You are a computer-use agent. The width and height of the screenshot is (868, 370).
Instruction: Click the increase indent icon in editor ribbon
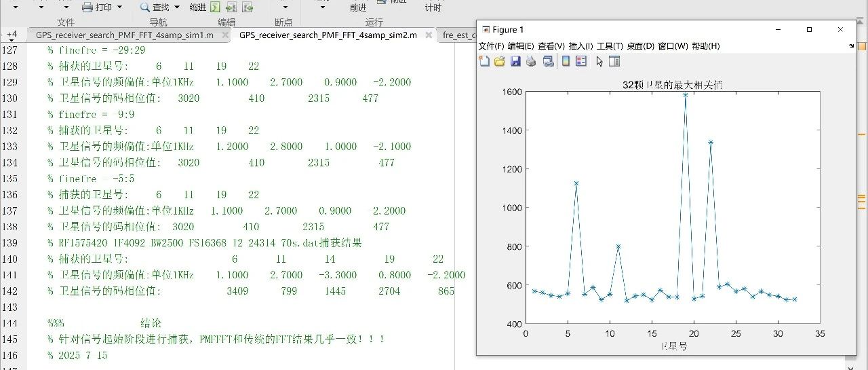coord(231,7)
